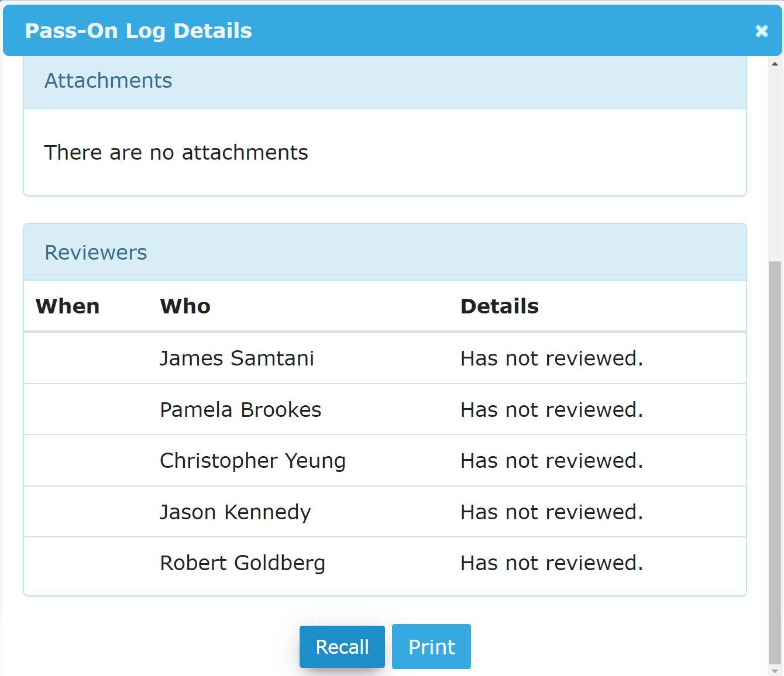The height and width of the screenshot is (676, 784).
Task: Click the Who column header
Action: 185,306
